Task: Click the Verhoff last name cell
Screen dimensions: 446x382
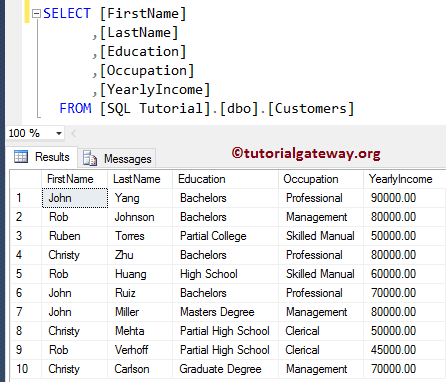Action: [x=140, y=350]
